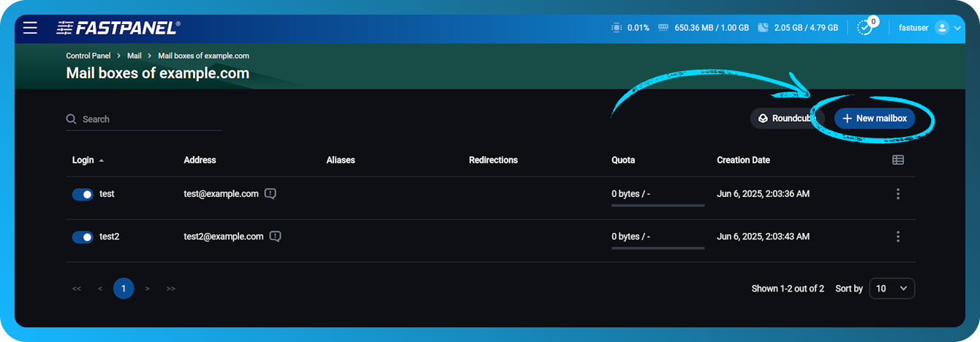Disable the test mailbox toggle
This screenshot has height=342, width=980.
coord(83,194)
